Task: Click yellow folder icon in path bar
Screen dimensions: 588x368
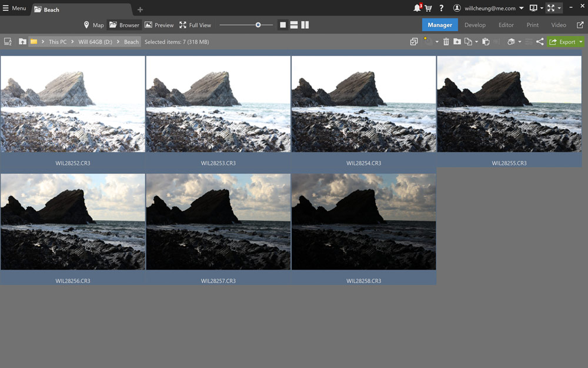Action: pyautogui.click(x=34, y=42)
